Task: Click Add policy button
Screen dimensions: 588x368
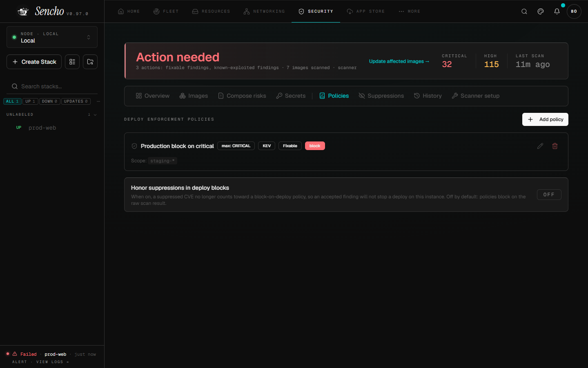Action: pyautogui.click(x=545, y=119)
